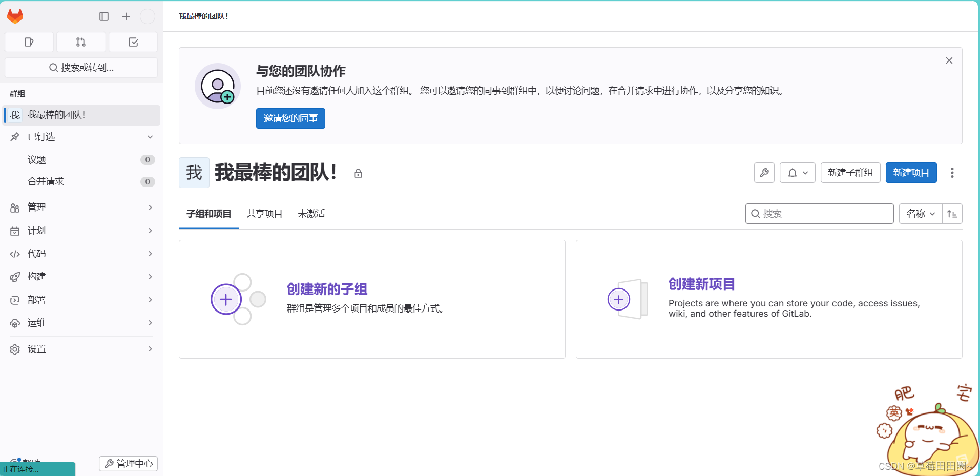Expand the 管理 sidebar menu
Image resolution: width=980 pixels, height=476 pixels.
(82, 208)
